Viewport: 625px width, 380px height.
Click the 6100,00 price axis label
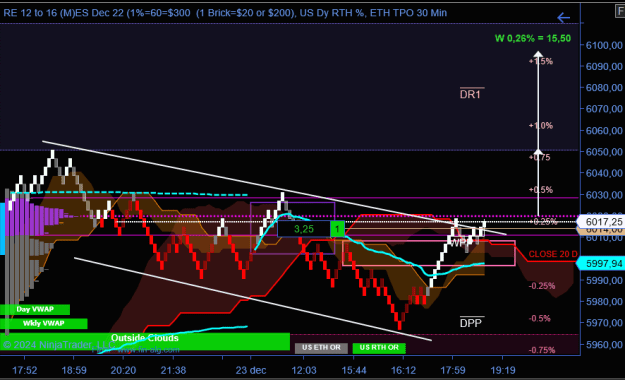pos(604,45)
